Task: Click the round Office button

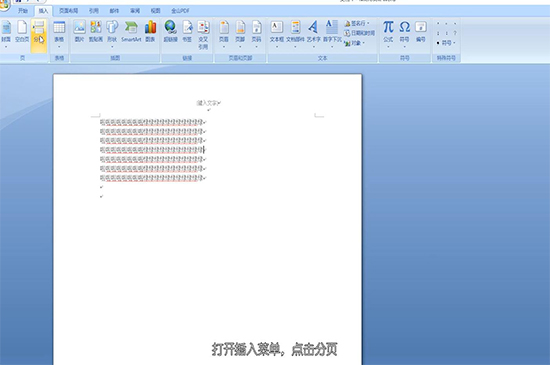Action: pyautogui.click(x=4, y=5)
